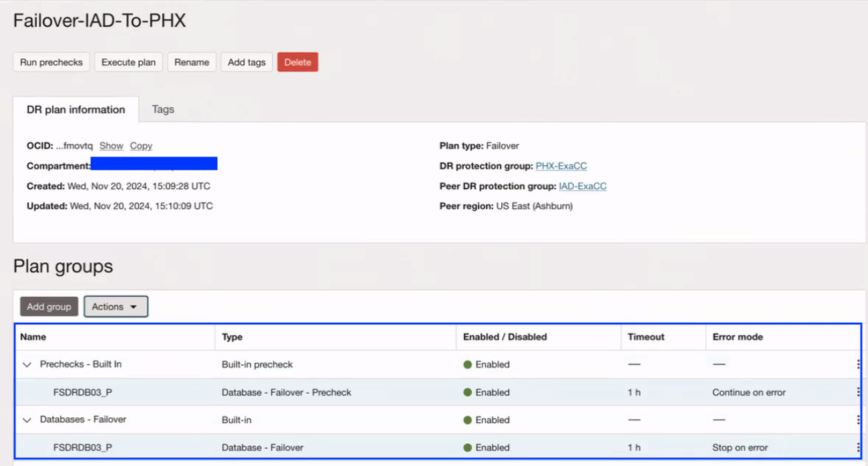
Task: Select FSDRDB03_P under Prechecks - Built In
Action: (83, 392)
